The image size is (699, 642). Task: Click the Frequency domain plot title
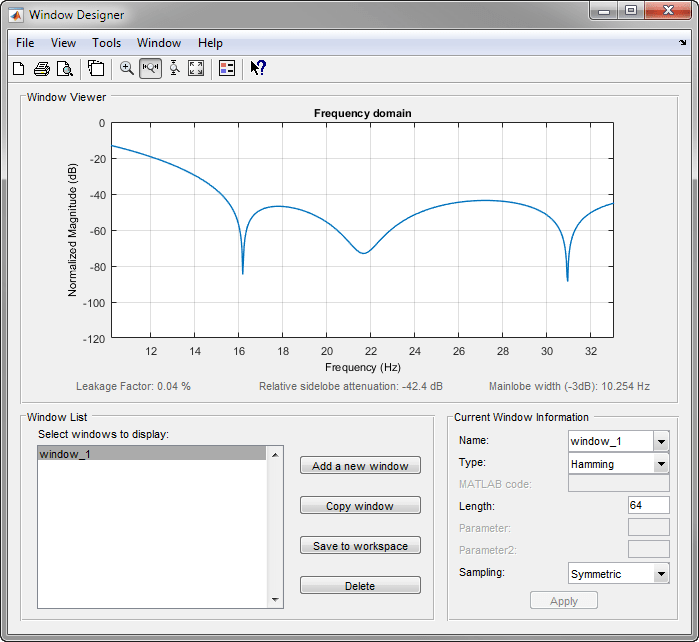[362, 113]
